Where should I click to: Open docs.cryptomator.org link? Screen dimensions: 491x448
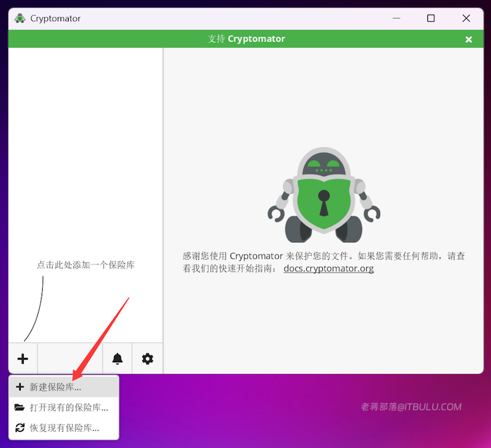(x=329, y=268)
